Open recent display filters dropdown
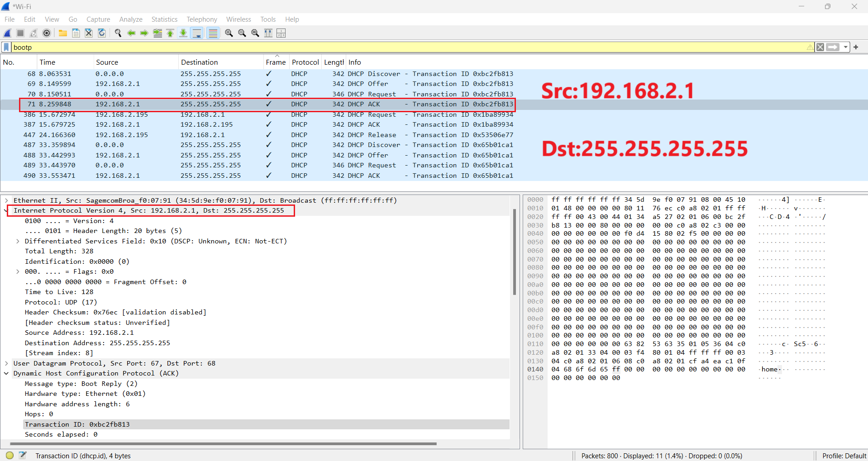The image size is (868, 461). coord(845,47)
